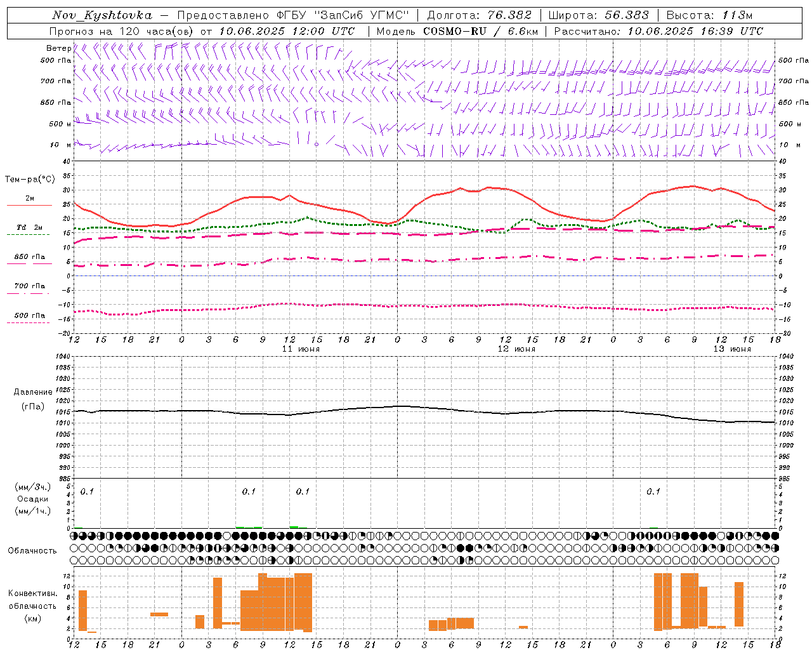
Task: Click the Конвективн. convective cloud label
Action: tap(33, 594)
